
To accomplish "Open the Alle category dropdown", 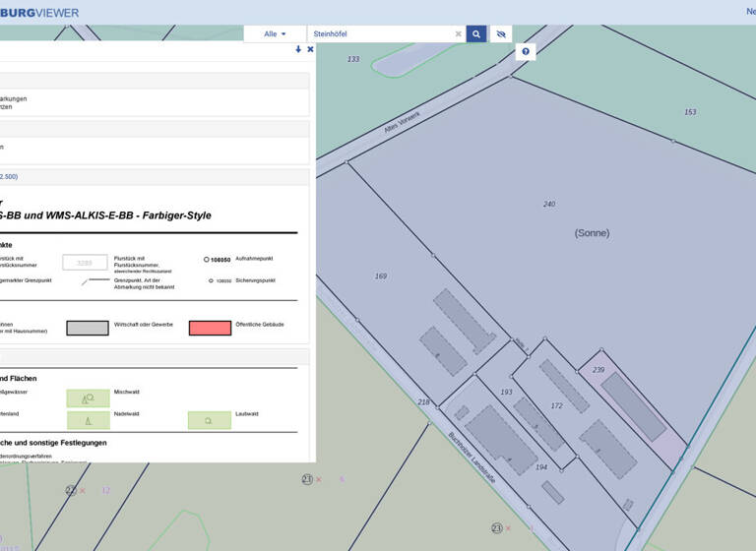I will 276,33.
